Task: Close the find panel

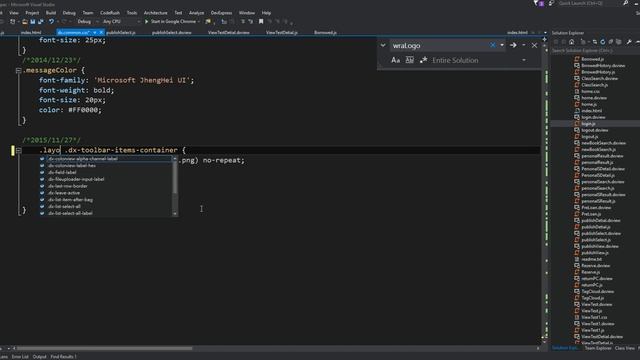Action: click(x=534, y=45)
